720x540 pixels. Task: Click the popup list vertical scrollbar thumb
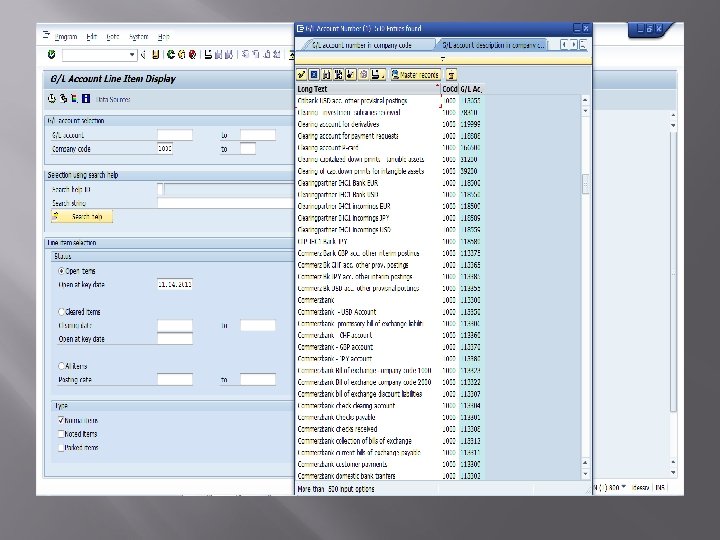[x=585, y=184]
